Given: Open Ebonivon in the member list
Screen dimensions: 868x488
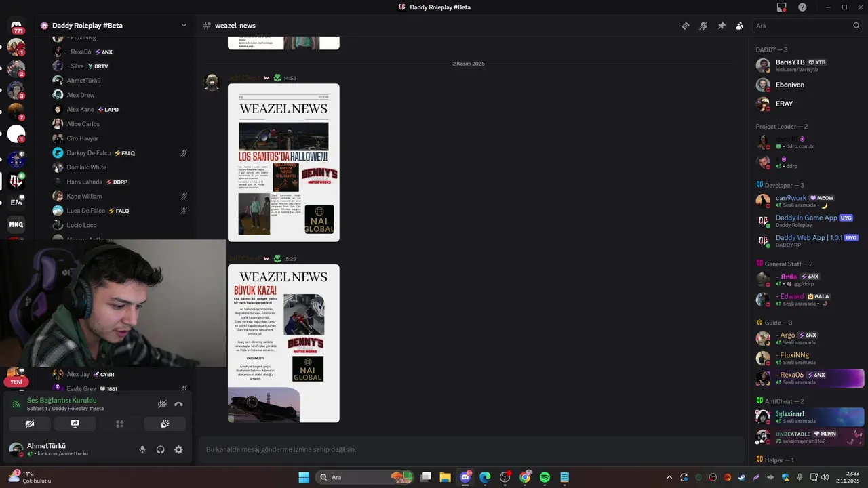Looking at the screenshot, I should (808, 85).
